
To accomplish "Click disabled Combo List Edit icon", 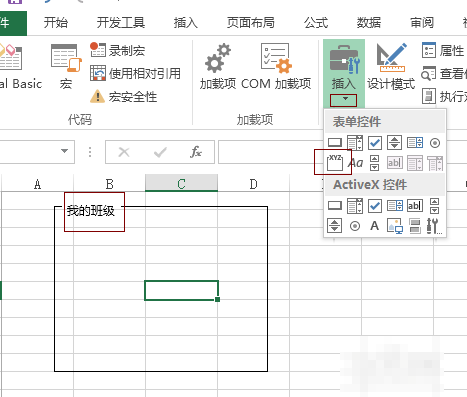I will 415,163.
